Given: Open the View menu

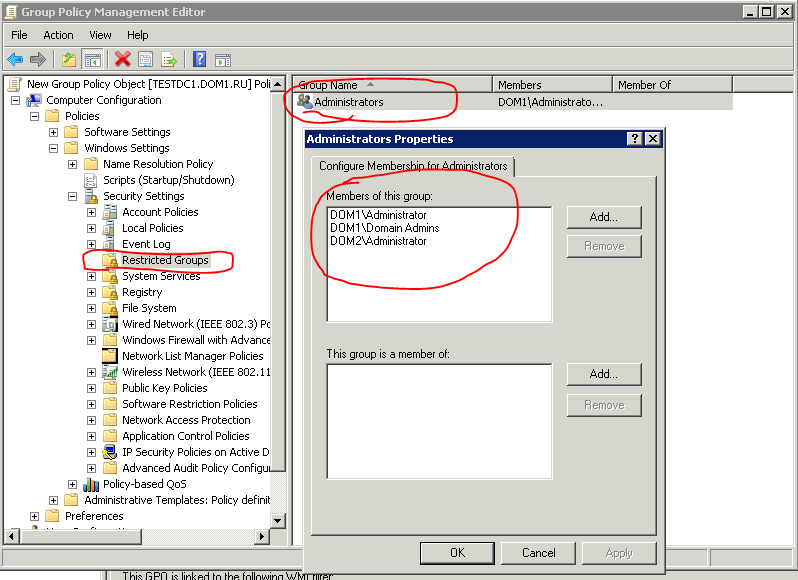Looking at the screenshot, I should [x=100, y=35].
